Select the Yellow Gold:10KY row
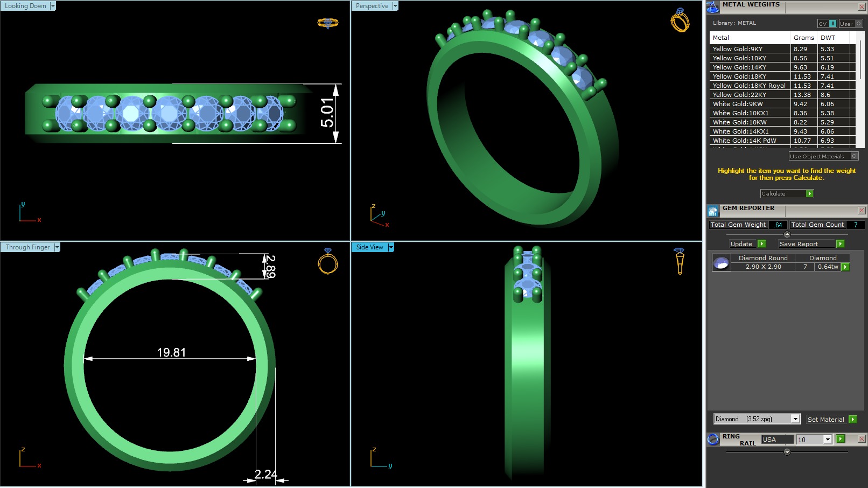This screenshot has height=488, width=868. click(x=782, y=58)
